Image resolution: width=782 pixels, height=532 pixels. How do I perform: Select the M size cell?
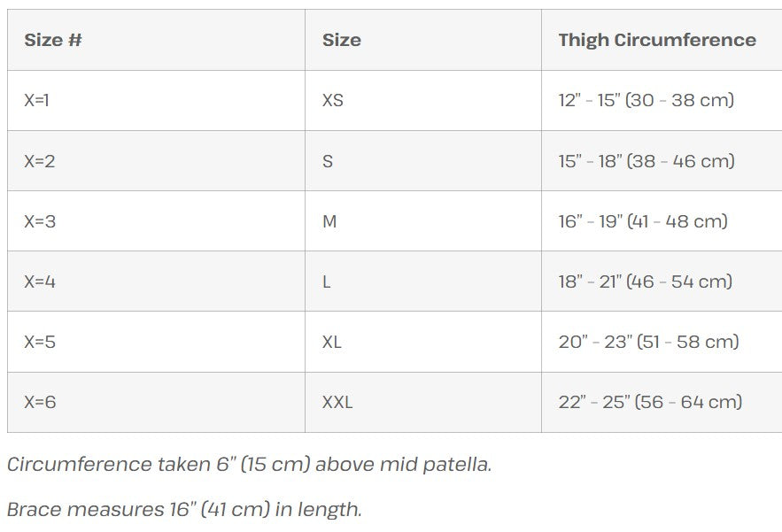[329, 221]
